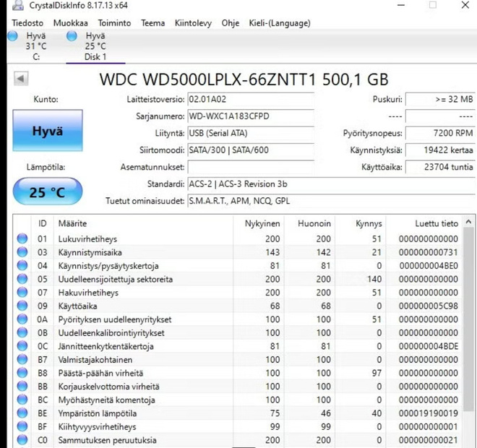477x448 pixels.
Task: Click raw value 000000004BE0
Action: 429,266
